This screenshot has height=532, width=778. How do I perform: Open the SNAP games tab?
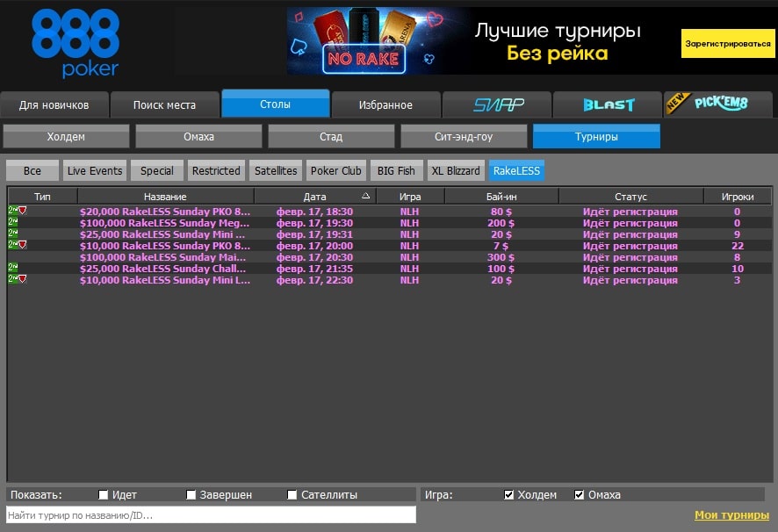[497, 104]
